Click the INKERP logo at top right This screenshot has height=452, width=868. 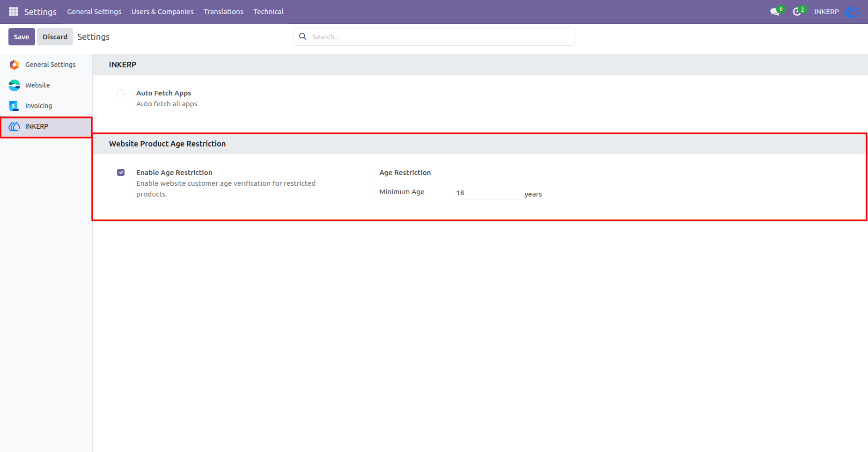pyautogui.click(x=852, y=12)
